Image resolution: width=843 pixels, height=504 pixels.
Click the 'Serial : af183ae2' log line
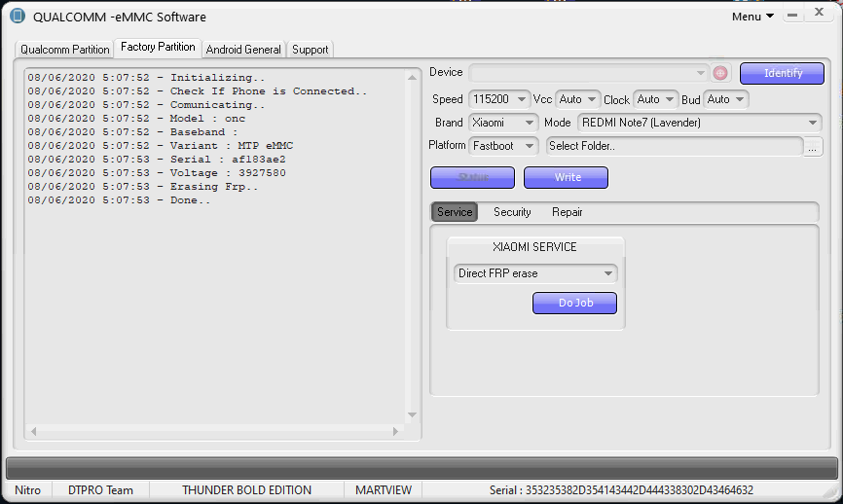(157, 159)
